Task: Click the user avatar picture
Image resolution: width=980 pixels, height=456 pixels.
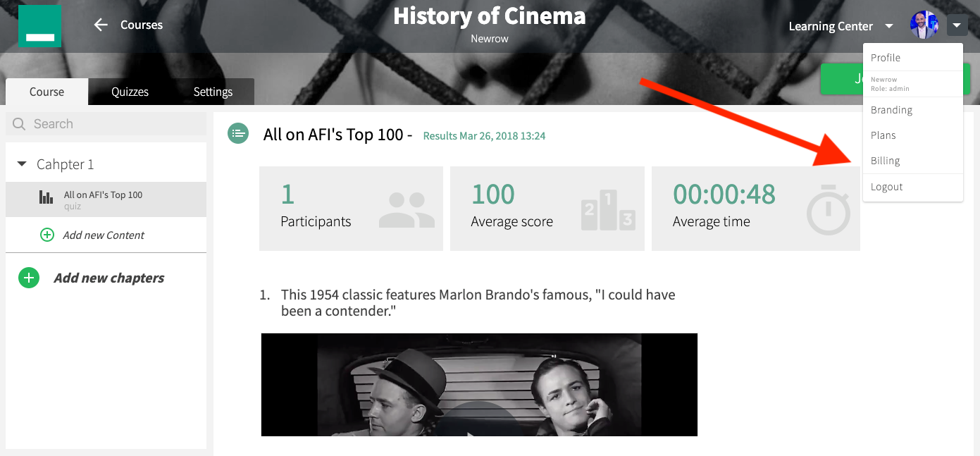Action: [924, 25]
